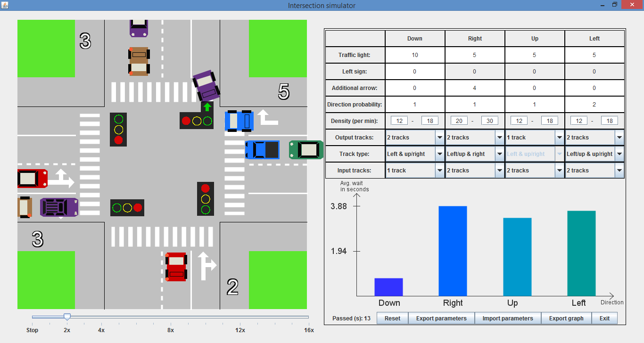644x343 pixels.
Task: Click the Java coffee cup icon in the title bar
Action: (x=6, y=4)
